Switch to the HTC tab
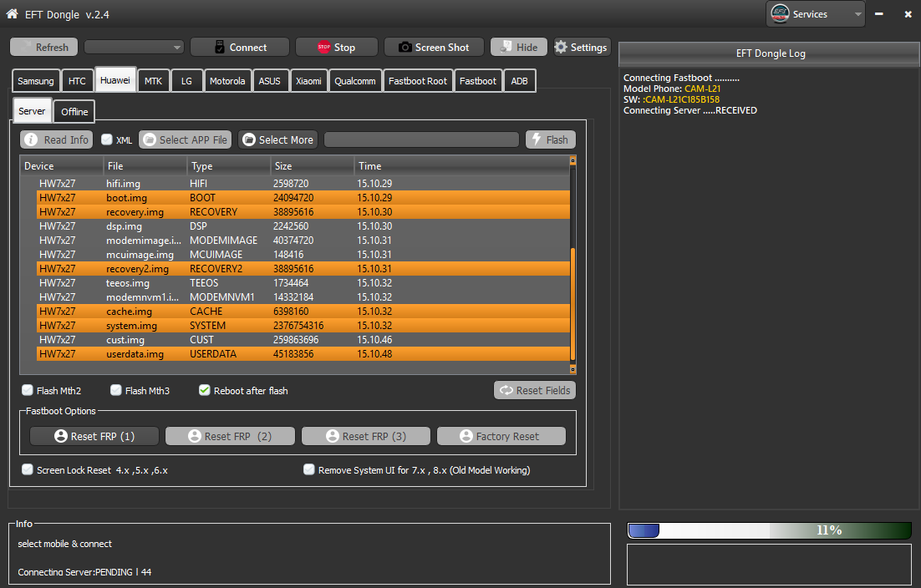The width and height of the screenshot is (921, 588). [x=77, y=81]
